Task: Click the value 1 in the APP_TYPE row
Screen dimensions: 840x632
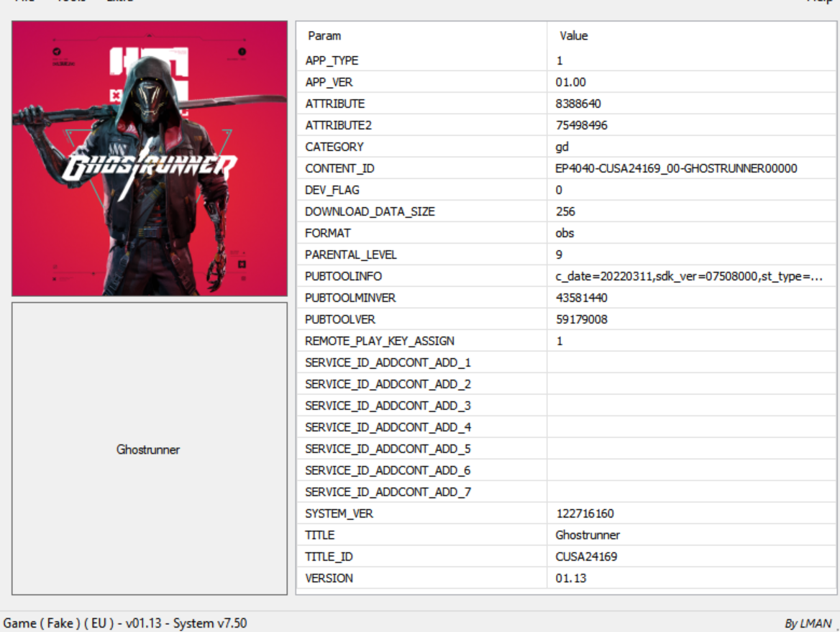Action: coord(560,60)
